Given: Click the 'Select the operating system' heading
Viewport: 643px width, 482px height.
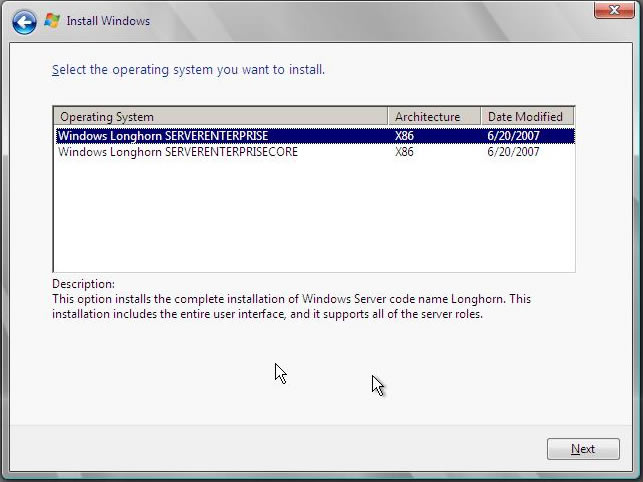Looking at the screenshot, I should point(188,70).
